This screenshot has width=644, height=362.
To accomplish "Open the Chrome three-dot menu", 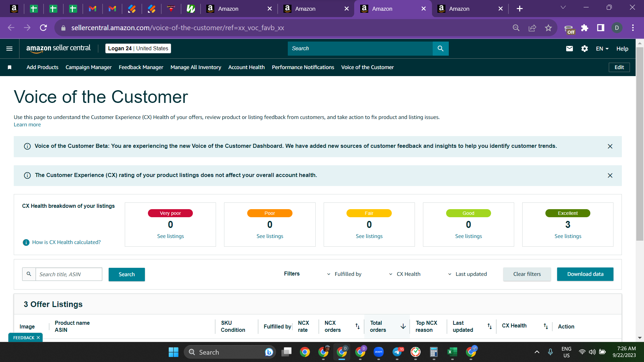I will tap(633, 28).
